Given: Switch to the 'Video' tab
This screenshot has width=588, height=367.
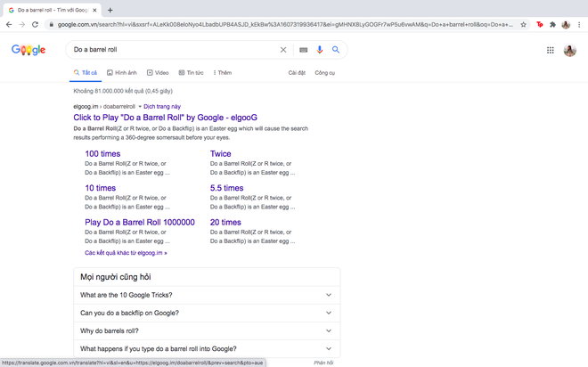Looking at the screenshot, I should (158, 73).
